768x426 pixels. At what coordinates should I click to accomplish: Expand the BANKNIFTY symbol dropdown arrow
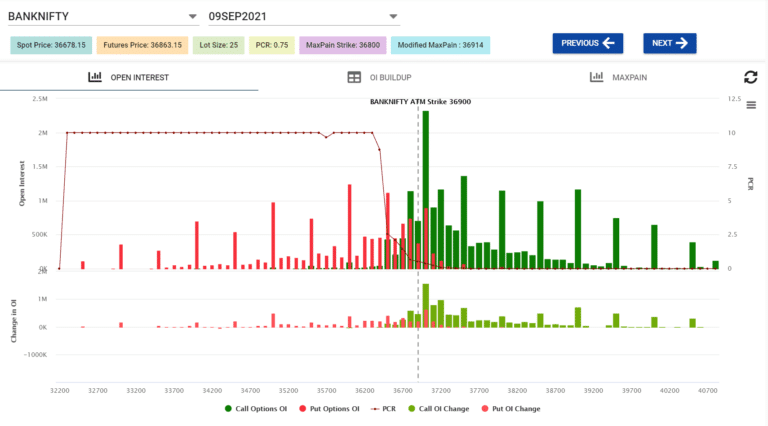coord(192,17)
